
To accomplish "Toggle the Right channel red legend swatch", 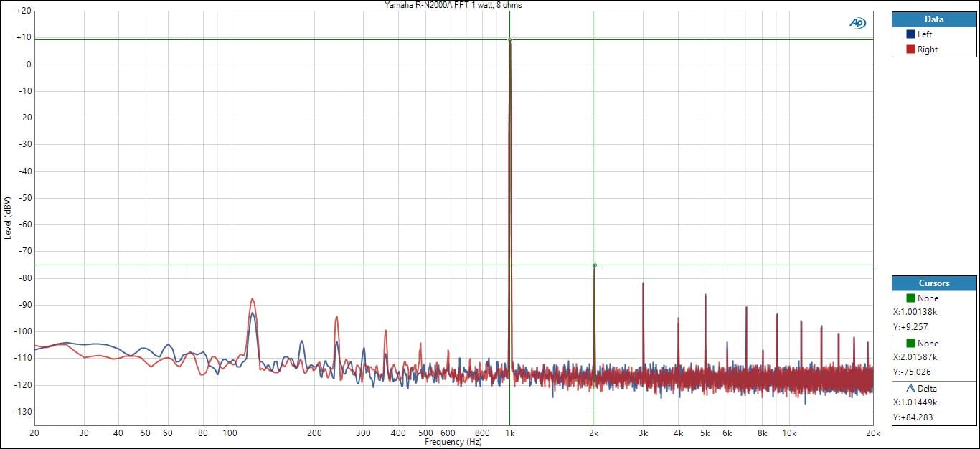I will click(x=910, y=49).
